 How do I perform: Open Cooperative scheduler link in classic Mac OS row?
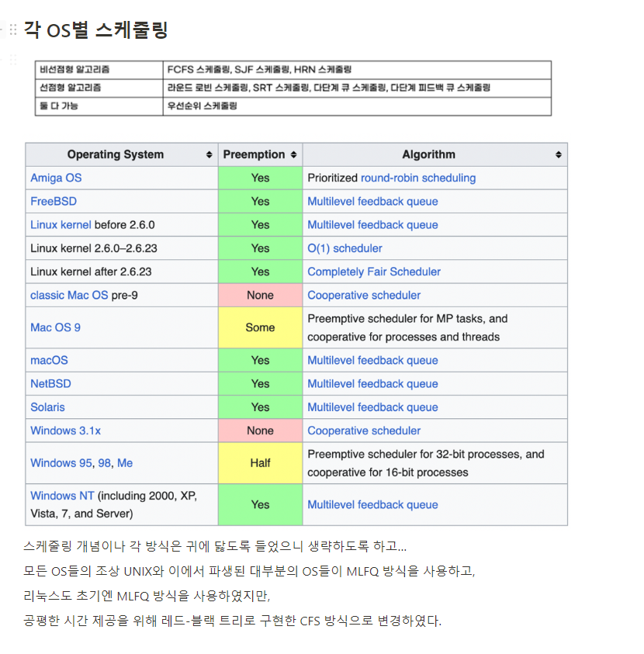coord(364,296)
